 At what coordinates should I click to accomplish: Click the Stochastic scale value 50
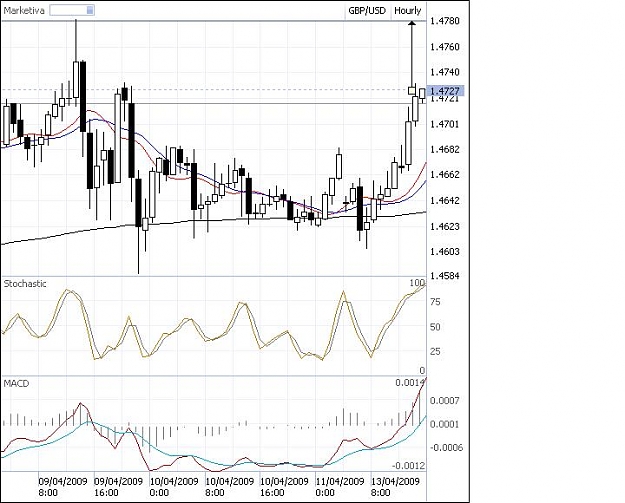435,327
